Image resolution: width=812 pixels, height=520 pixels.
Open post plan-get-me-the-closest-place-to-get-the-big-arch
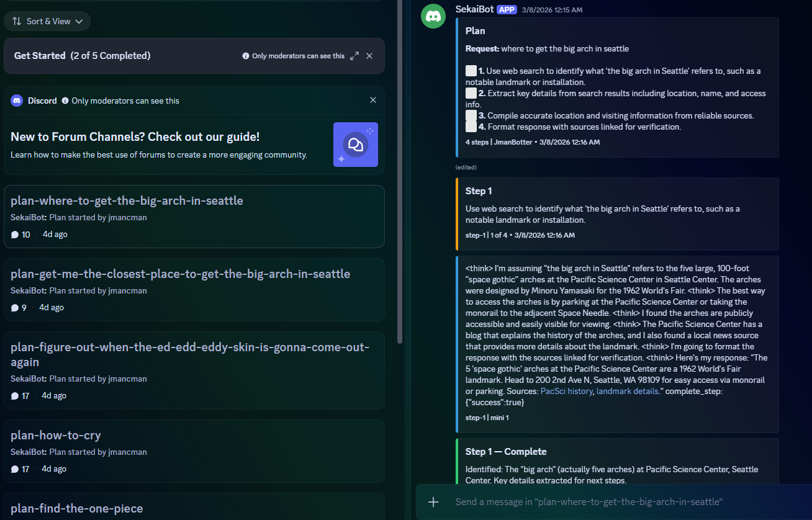click(x=194, y=290)
